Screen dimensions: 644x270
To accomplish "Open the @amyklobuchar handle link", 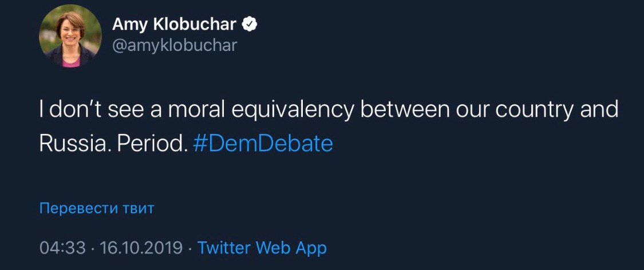I will pyautogui.click(x=174, y=46).
